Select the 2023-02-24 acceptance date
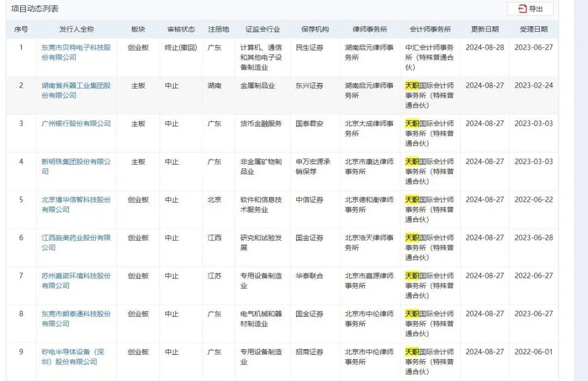Viewport: 588px width, 381px height. pyautogui.click(x=534, y=86)
